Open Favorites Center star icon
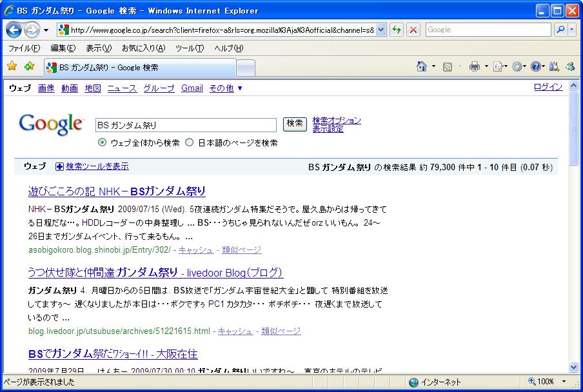 12,66
